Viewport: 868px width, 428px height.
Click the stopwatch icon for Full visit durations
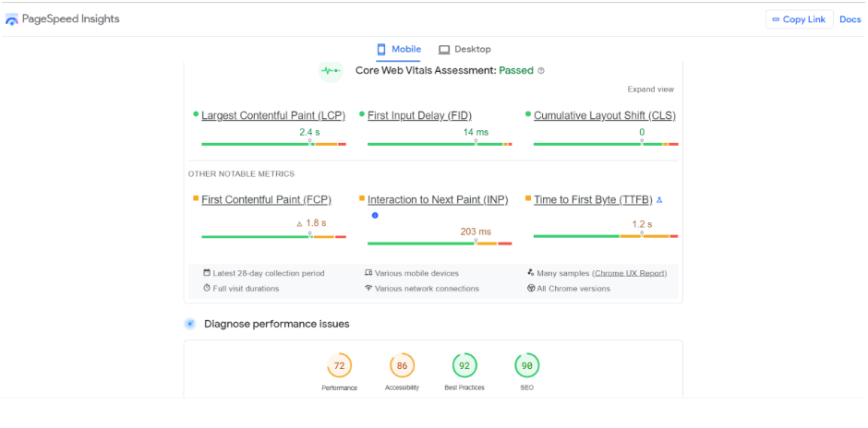pyautogui.click(x=207, y=288)
